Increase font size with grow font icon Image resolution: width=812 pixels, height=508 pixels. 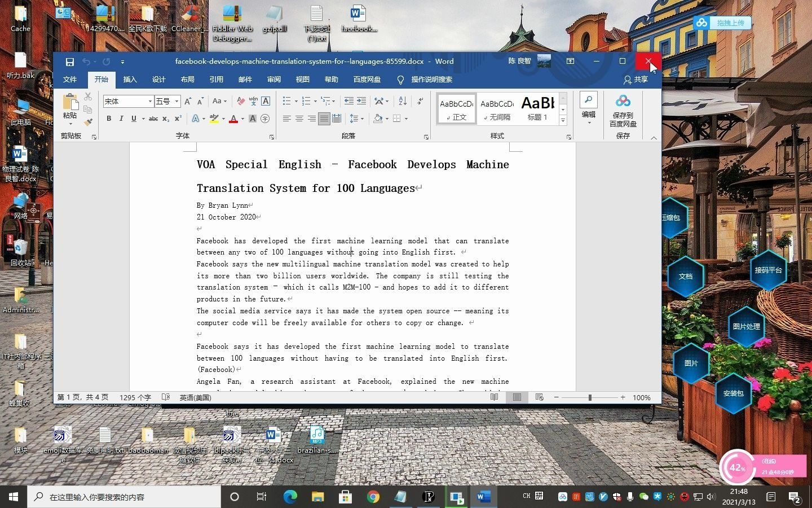click(188, 101)
